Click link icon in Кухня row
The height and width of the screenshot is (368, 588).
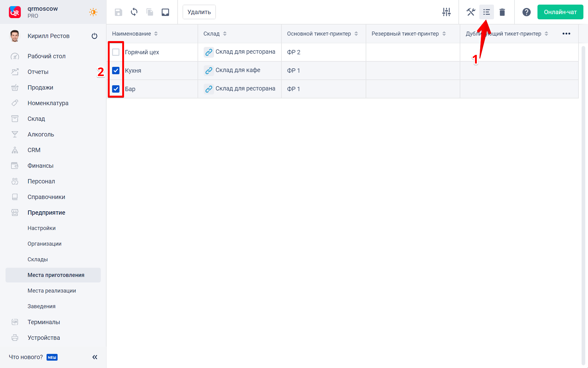[x=209, y=71]
